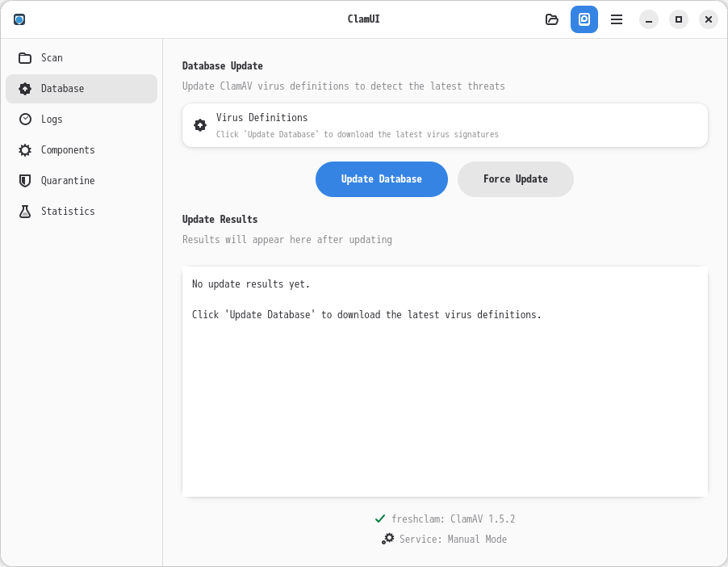
Task: Open the Statistics flask item
Action: click(x=25, y=212)
